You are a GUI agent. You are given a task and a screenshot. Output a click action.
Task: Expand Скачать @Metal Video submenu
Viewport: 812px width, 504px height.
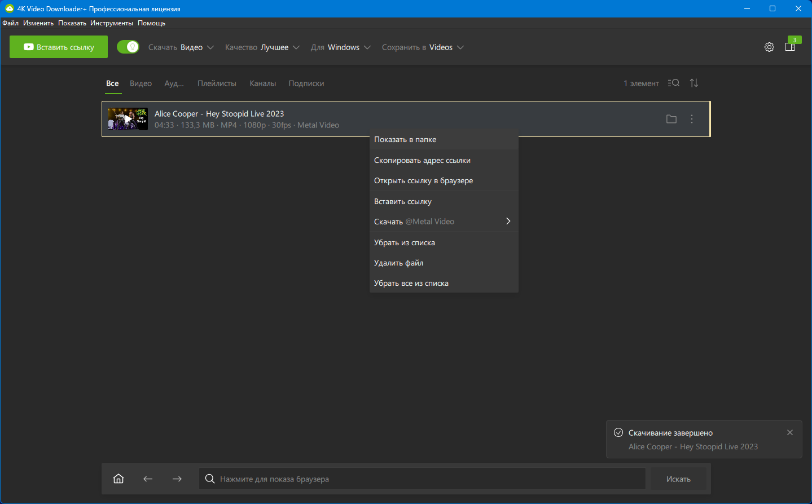[x=444, y=222]
